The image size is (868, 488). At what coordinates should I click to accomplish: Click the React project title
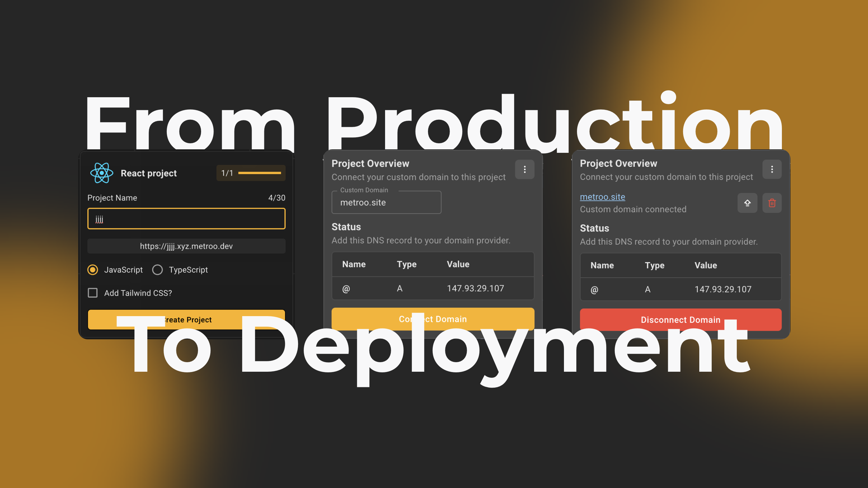pyautogui.click(x=149, y=173)
